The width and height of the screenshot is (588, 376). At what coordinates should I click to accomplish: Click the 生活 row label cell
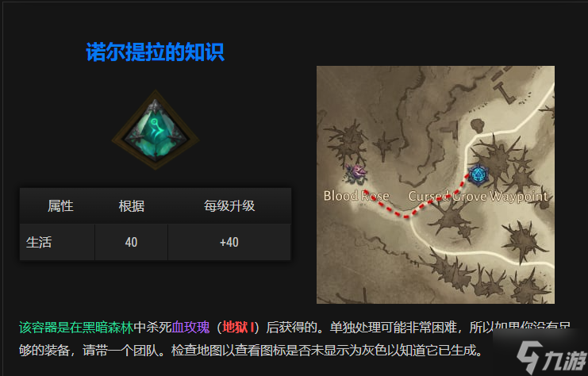(57, 242)
